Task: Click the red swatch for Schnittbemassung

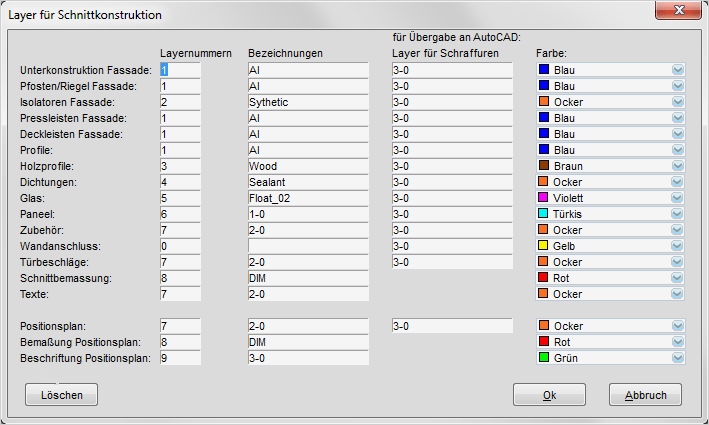Action: pyautogui.click(x=545, y=278)
